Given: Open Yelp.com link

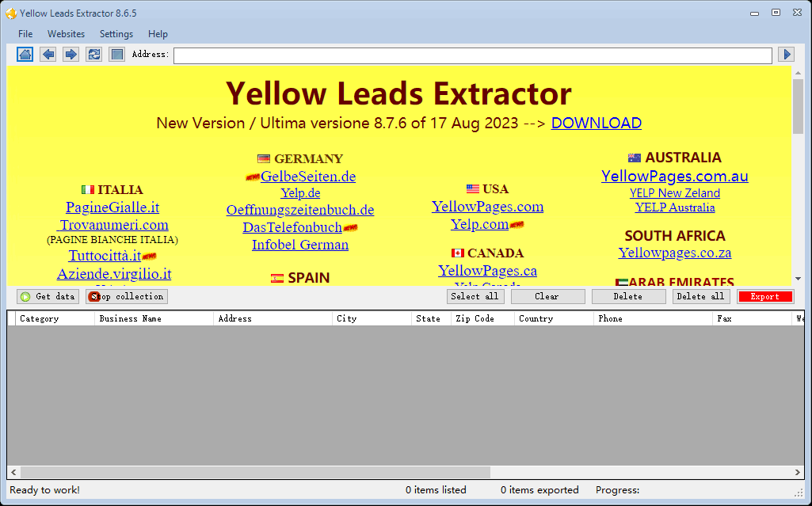Looking at the screenshot, I should click(x=479, y=224).
